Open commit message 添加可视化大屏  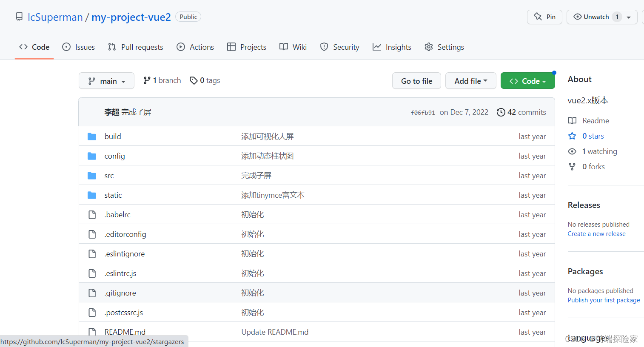point(268,137)
